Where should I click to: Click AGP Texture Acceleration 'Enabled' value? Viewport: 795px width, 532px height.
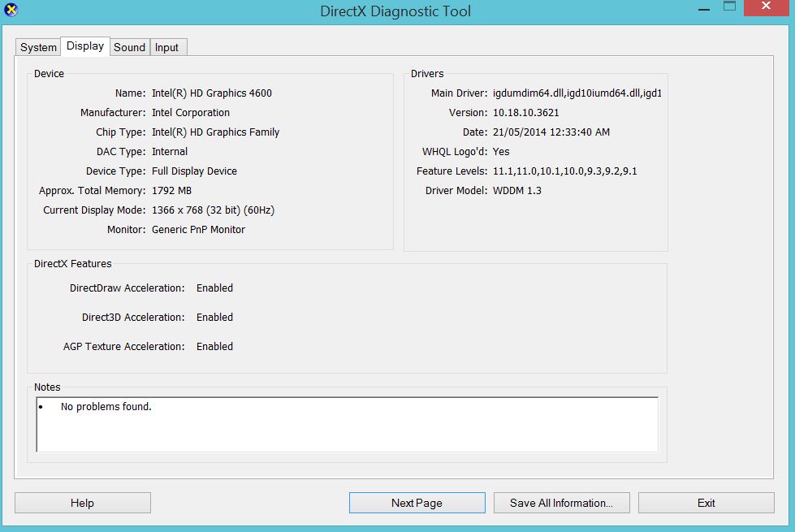(x=214, y=347)
